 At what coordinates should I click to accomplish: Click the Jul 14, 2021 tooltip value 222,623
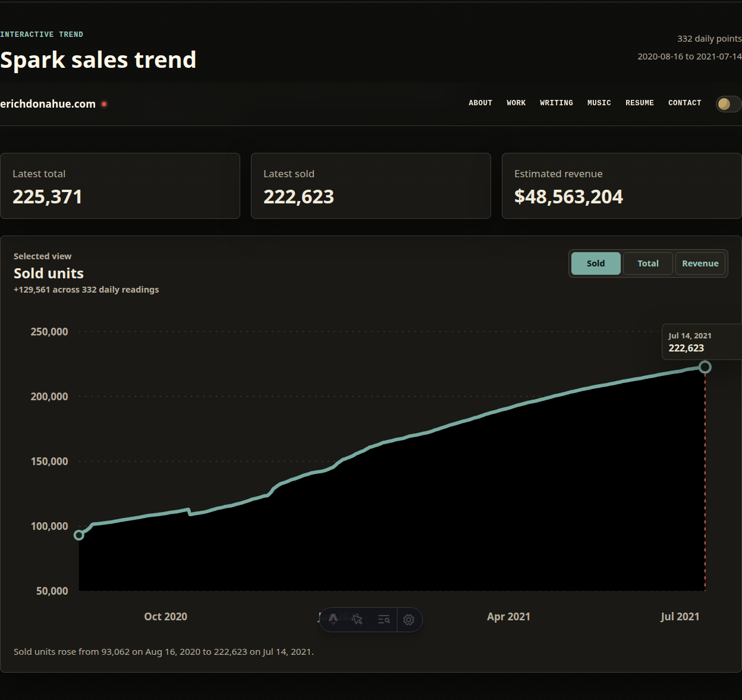tap(686, 348)
